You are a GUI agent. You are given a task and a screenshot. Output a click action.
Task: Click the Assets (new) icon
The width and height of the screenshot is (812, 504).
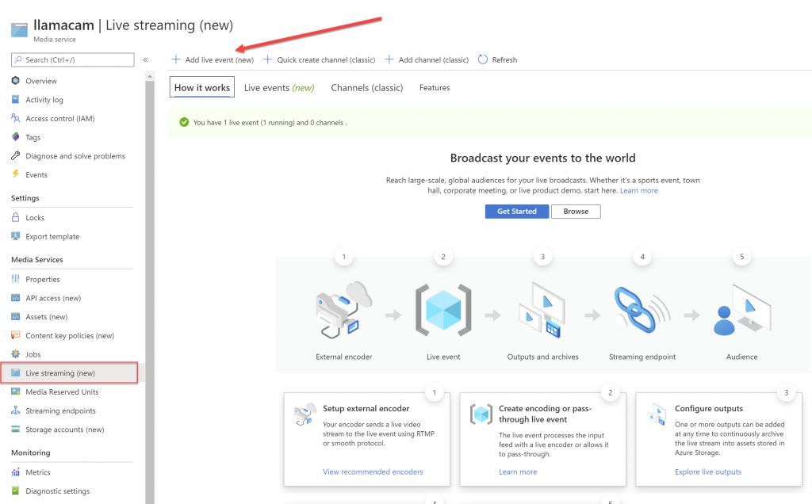(16, 317)
